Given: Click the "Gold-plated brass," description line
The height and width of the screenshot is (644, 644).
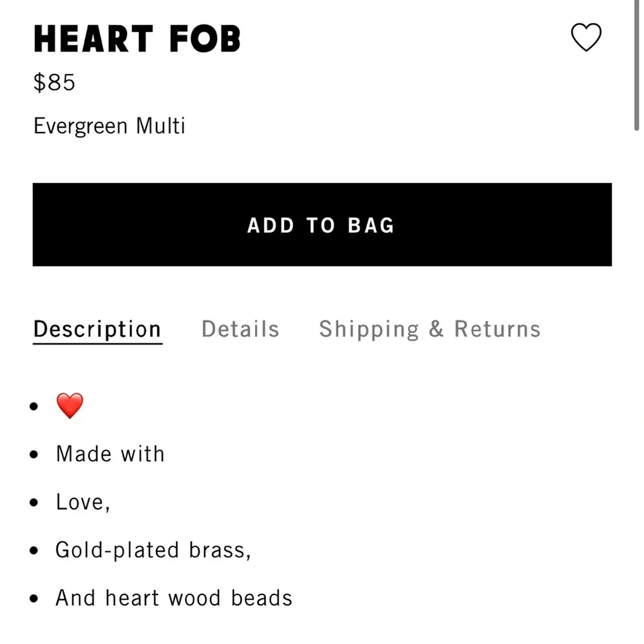Looking at the screenshot, I should coord(153,550).
